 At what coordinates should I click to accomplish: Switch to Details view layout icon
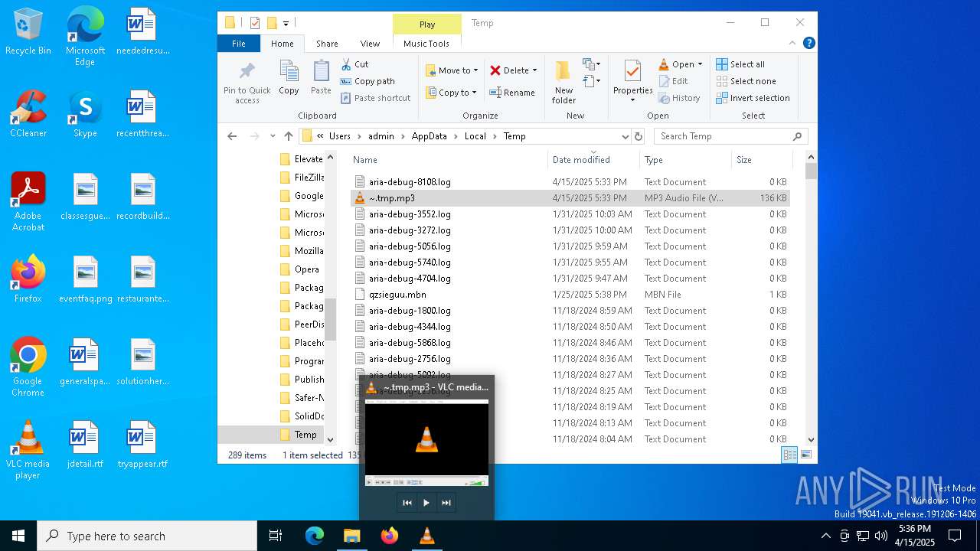(x=789, y=455)
